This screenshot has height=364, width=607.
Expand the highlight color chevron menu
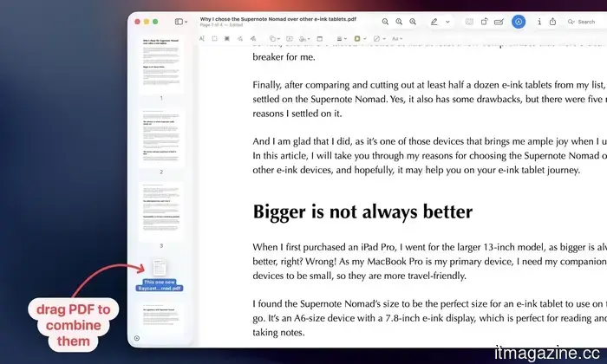[x=447, y=22]
